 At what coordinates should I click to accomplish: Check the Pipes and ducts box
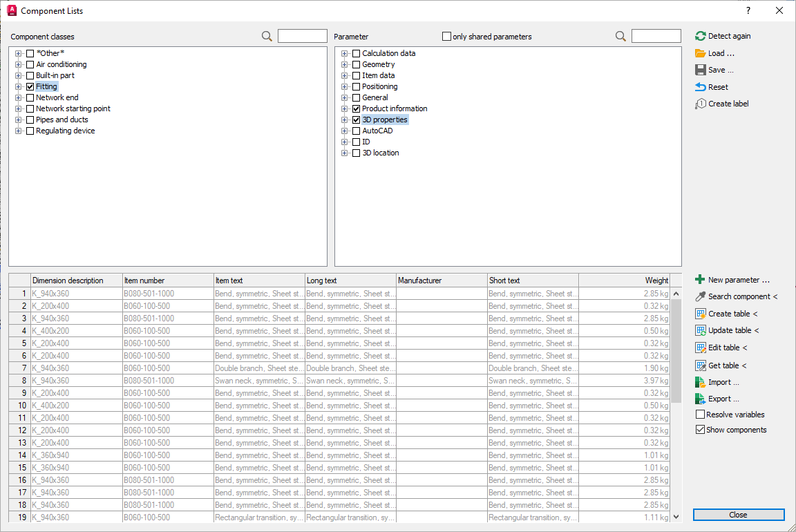point(30,120)
